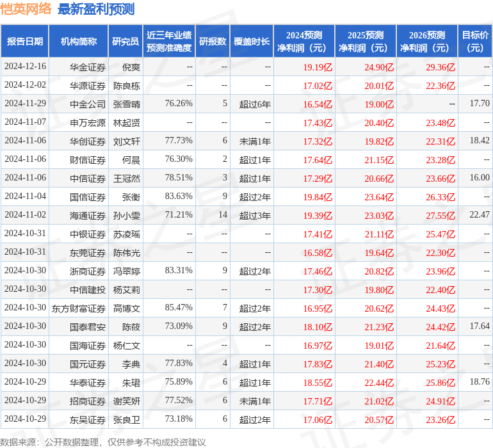
Task: Click analyst name 孙小雯
Action: coord(126,215)
